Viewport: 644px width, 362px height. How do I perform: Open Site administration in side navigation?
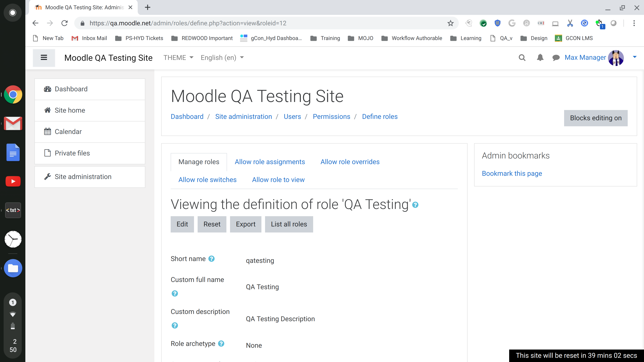(90, 177)
